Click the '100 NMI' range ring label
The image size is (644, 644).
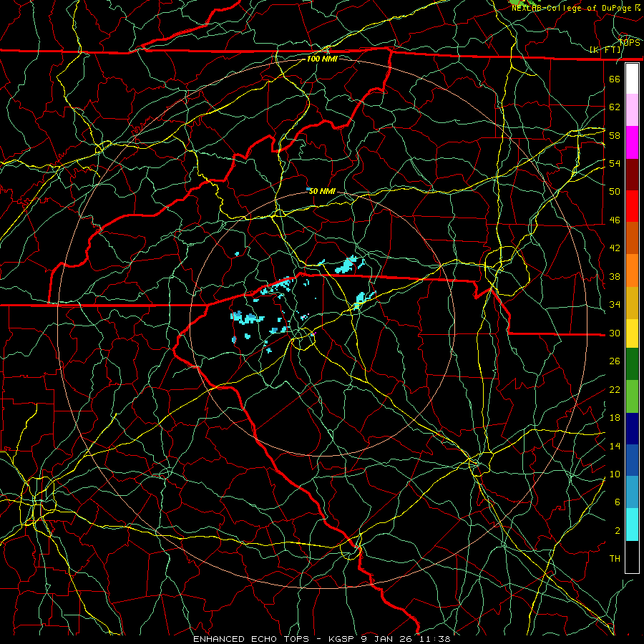click(322, 59)
